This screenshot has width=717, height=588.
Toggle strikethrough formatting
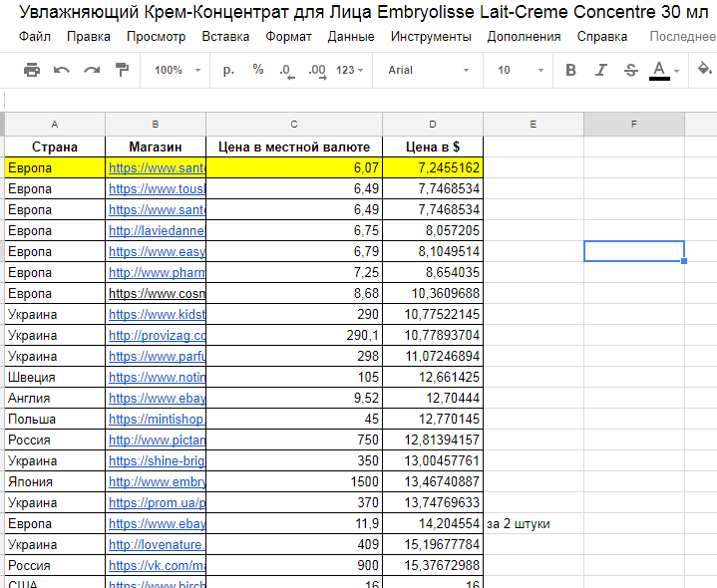[630, 70]
